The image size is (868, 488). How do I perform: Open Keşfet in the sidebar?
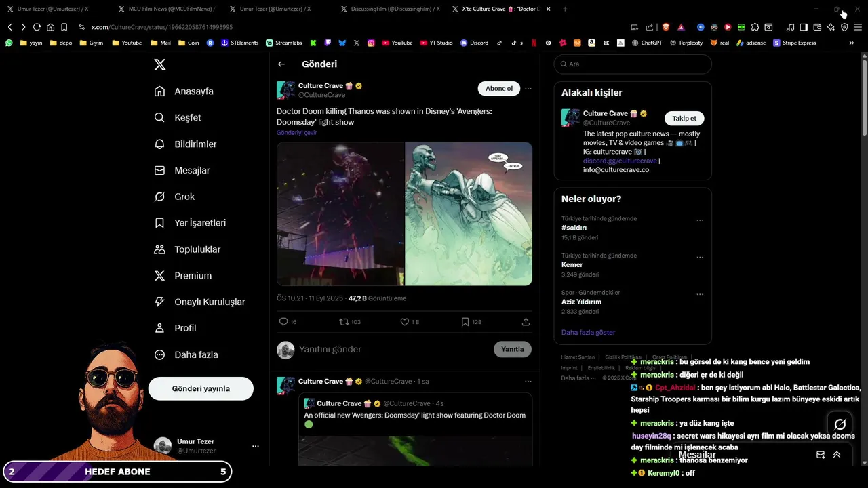pyautogui.click(x=178, y=117)
